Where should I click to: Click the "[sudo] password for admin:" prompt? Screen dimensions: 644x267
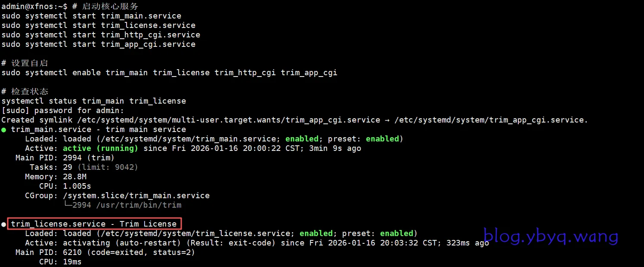pos(62,110)
